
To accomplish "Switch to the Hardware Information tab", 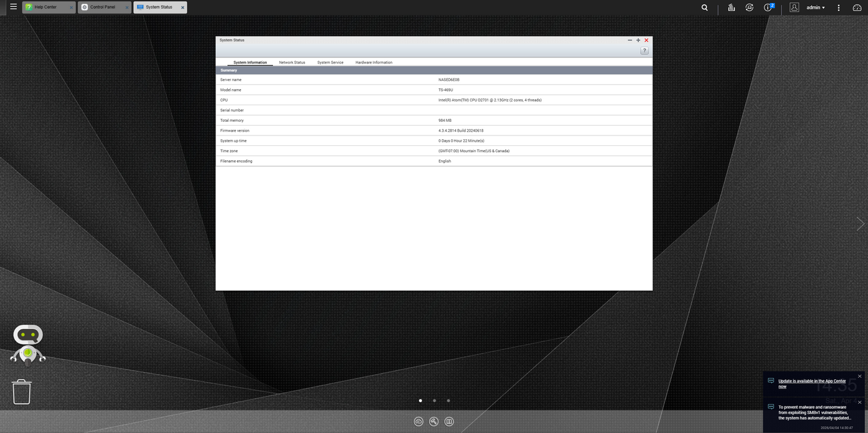I will pyautogui.click(x=373, y=62).
